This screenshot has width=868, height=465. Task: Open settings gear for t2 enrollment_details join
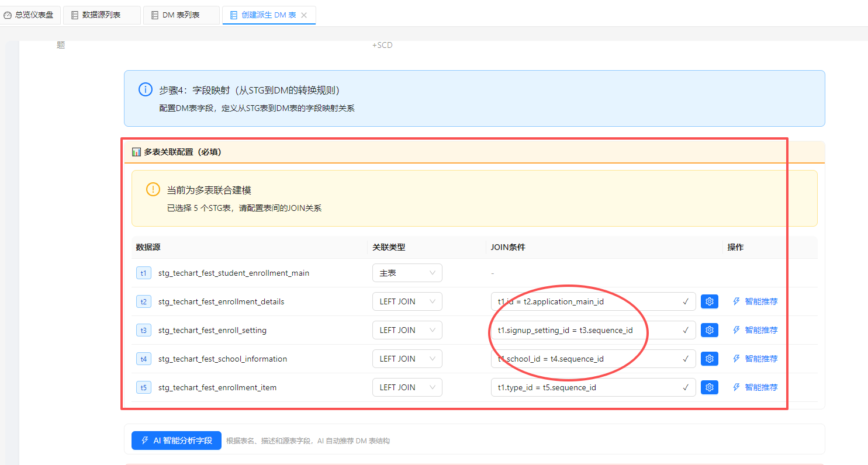709,301
